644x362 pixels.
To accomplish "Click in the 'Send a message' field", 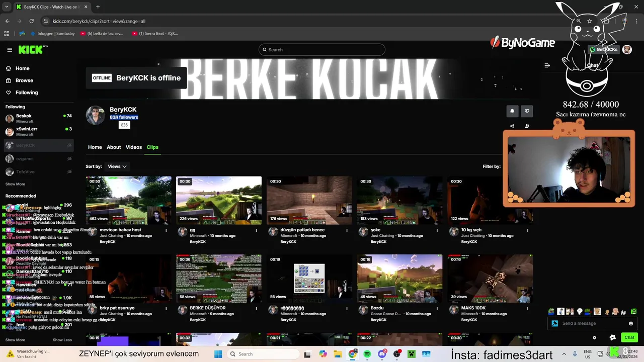I will (594, 323).
